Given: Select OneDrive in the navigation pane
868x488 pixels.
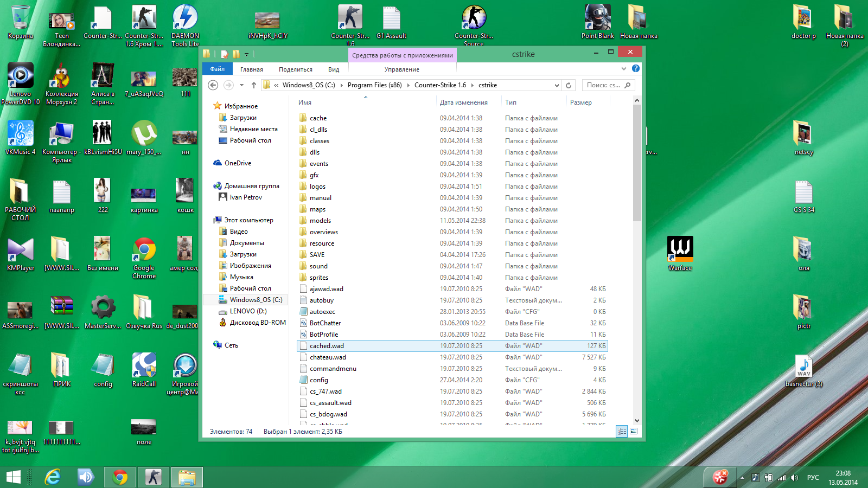Looking at the screenshot, I should click(238, 163).
